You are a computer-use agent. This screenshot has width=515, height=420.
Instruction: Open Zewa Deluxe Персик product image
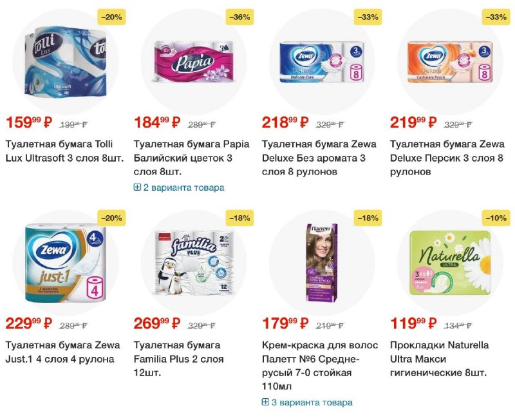[450, 62]
